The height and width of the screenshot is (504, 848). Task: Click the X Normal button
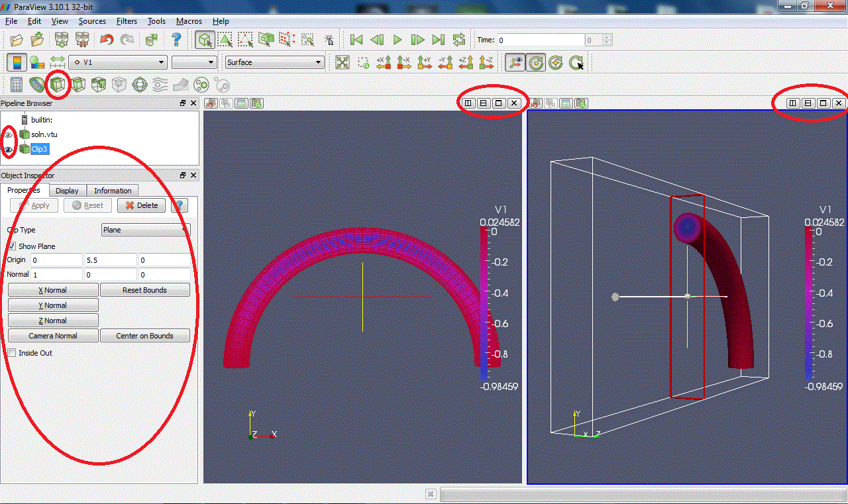coord(53,290)
